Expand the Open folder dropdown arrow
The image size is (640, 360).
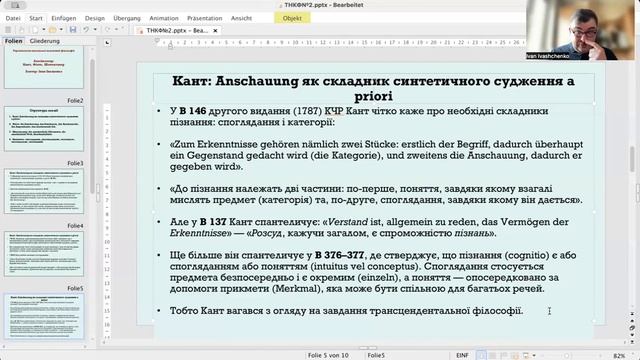pyautogui.click(x=61, y=30)
